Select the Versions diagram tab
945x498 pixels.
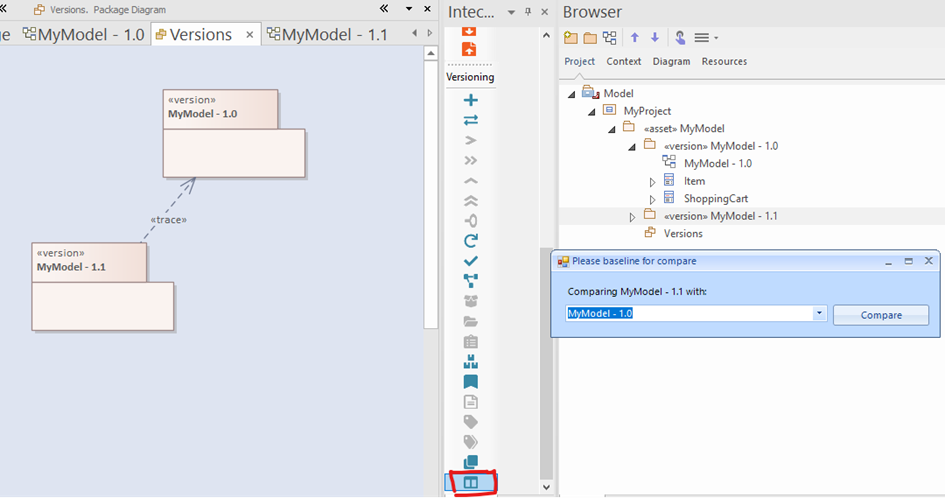click(x=201, y=34)
